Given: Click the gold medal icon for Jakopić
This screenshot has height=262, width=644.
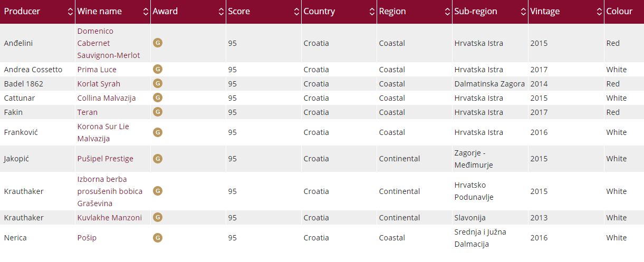Looking at the screenshot, I should pyautogui.click(x=157, y=158).
